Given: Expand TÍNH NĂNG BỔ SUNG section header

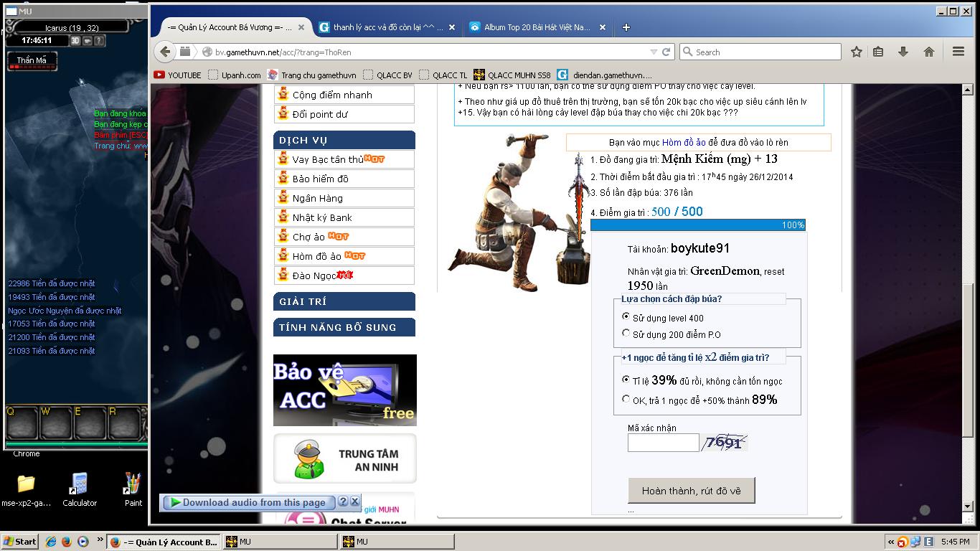Looking at the screenshot, I should [344, 327].
